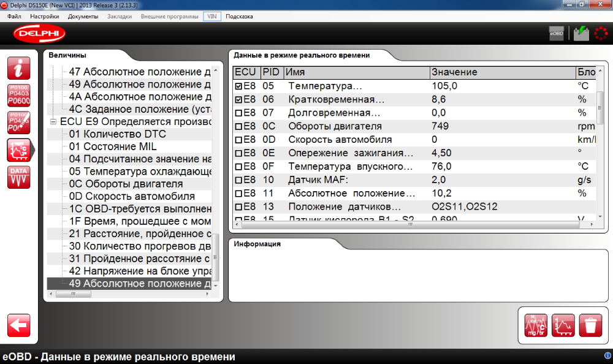
Task: Open the DATA waveform icon
Action: (19, 177)
